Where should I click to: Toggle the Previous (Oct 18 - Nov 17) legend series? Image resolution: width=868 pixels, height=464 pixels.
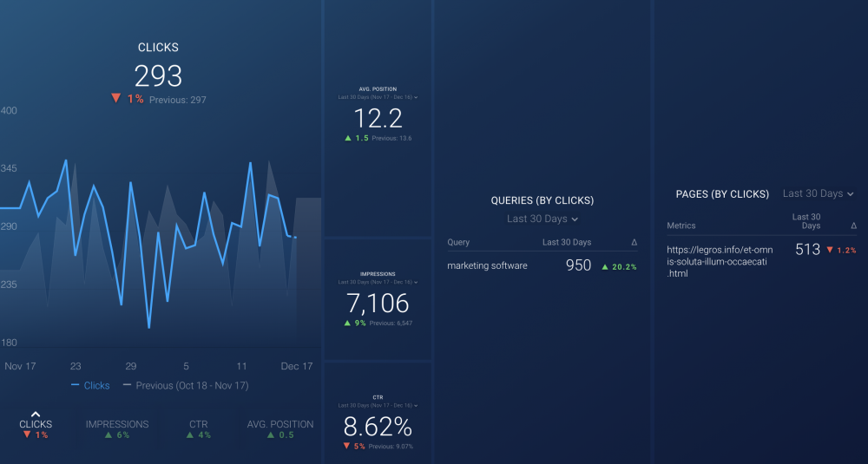[x=186, y=385]
